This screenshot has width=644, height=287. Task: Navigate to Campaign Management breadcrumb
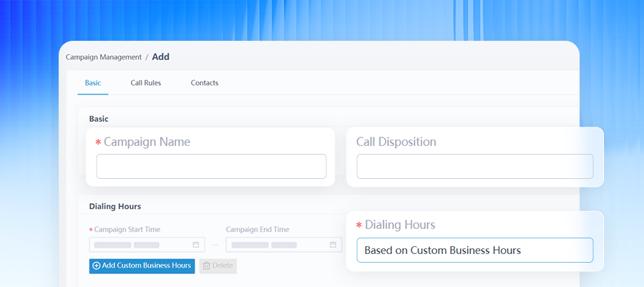(x=104, y=57)
